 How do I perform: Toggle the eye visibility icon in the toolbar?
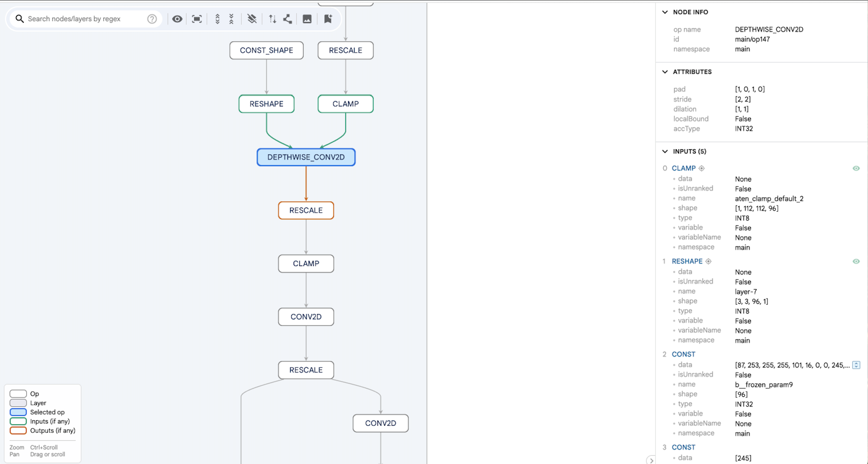pos(177,19)
